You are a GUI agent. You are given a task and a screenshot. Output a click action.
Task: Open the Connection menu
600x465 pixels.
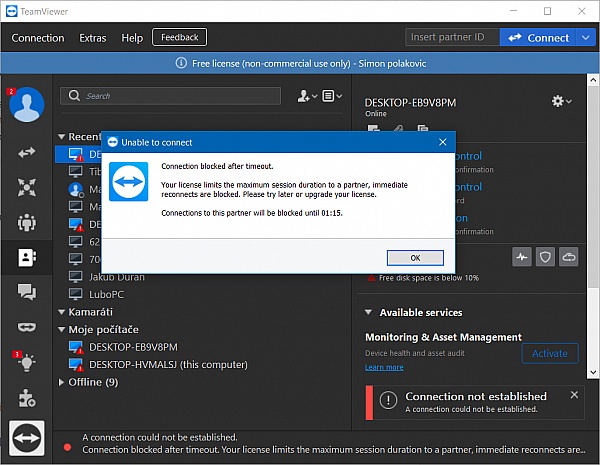tap(38, 38)
